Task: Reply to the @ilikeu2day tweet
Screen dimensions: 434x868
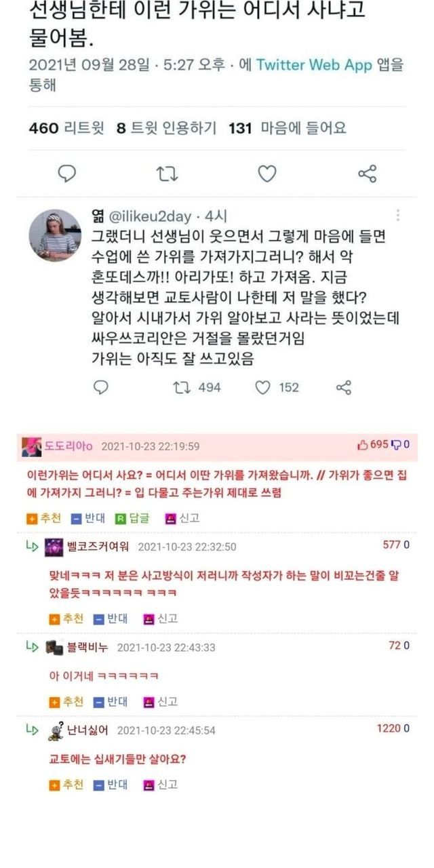Action: (x=100, y=387)
